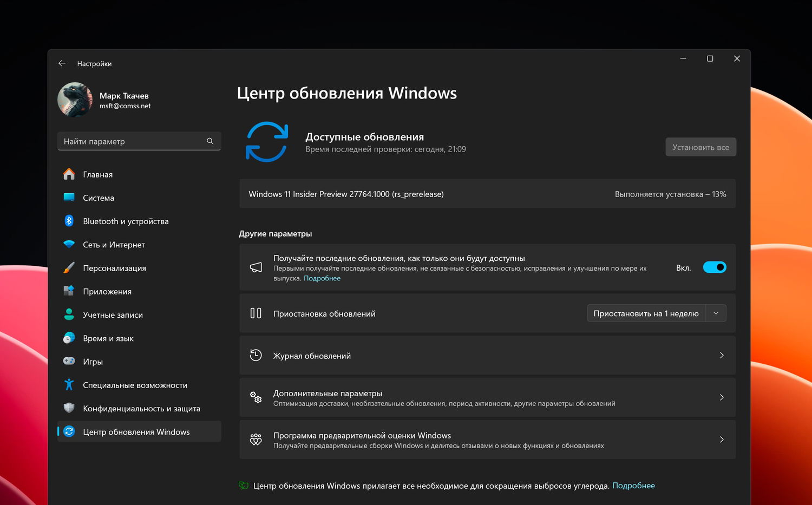The height and width of the screenshot is (505, 812).
Task: Click the Windows Update refresh icon
Action: [267, 142]
